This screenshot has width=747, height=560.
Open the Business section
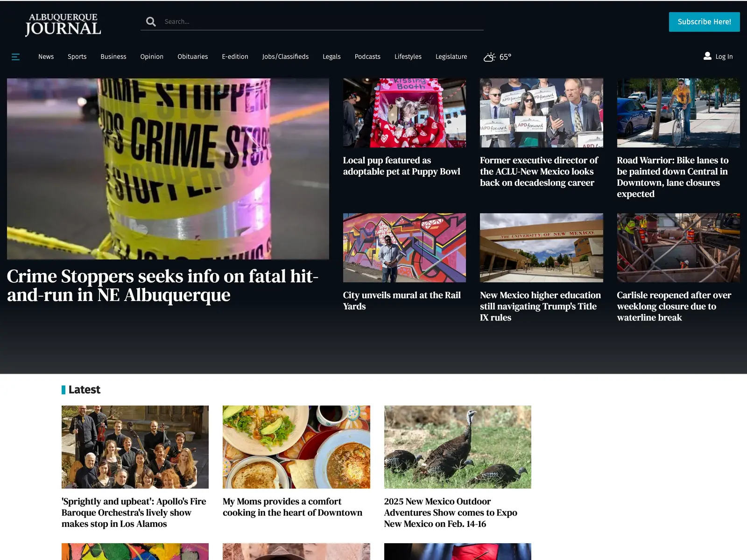[x=113, y=56]
